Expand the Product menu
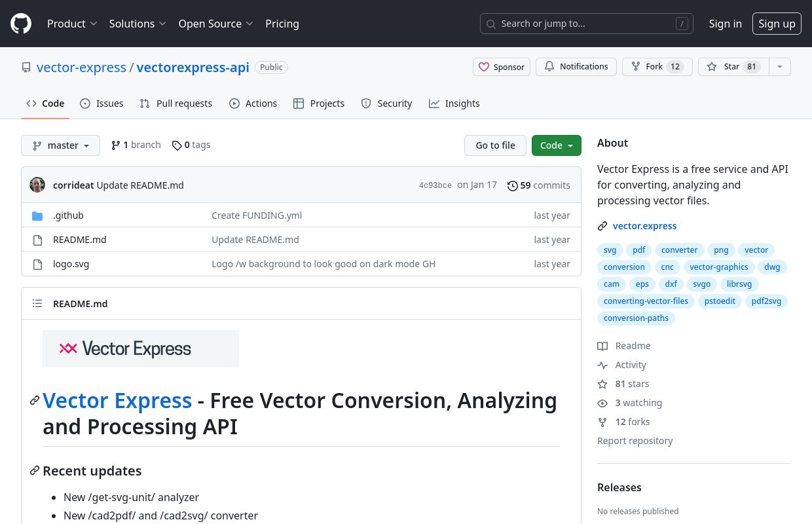Viewport: 812px width, 524px height. (x=72, y=24)
